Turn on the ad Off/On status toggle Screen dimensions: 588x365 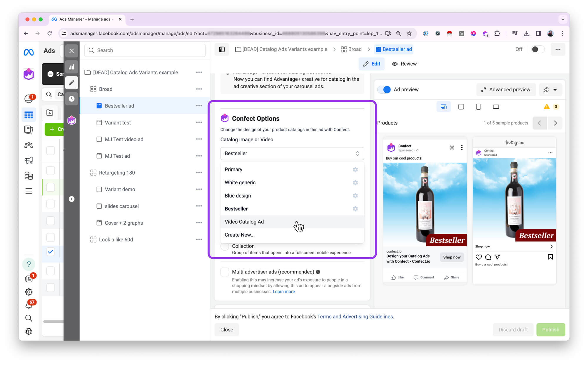point(537,49)
